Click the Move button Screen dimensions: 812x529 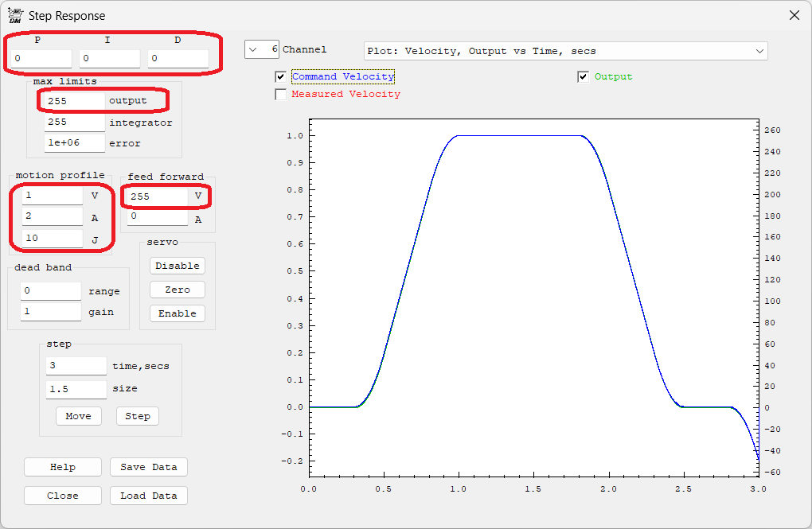(78, 416)
